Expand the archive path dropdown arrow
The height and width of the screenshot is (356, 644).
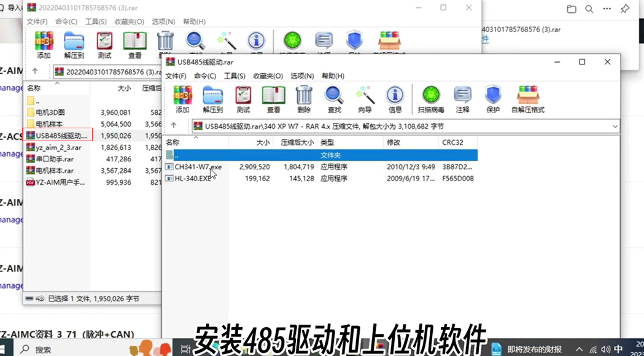click(615, 126)
